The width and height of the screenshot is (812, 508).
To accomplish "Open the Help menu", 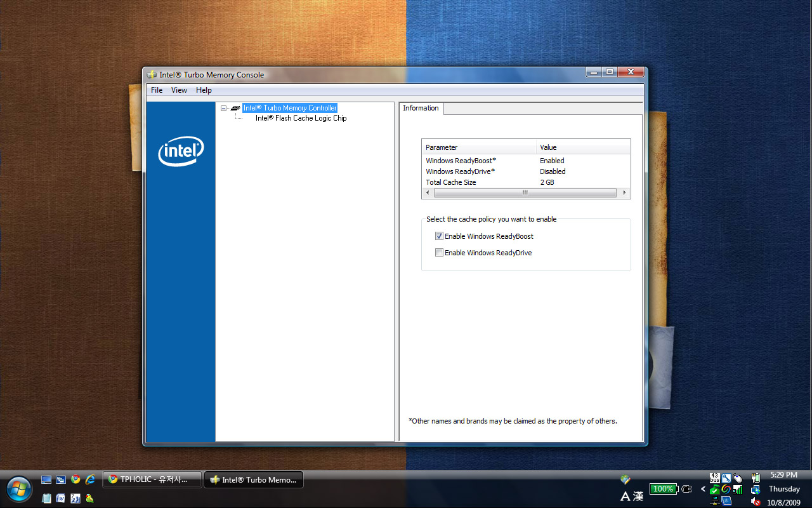I will coord(204,90).
